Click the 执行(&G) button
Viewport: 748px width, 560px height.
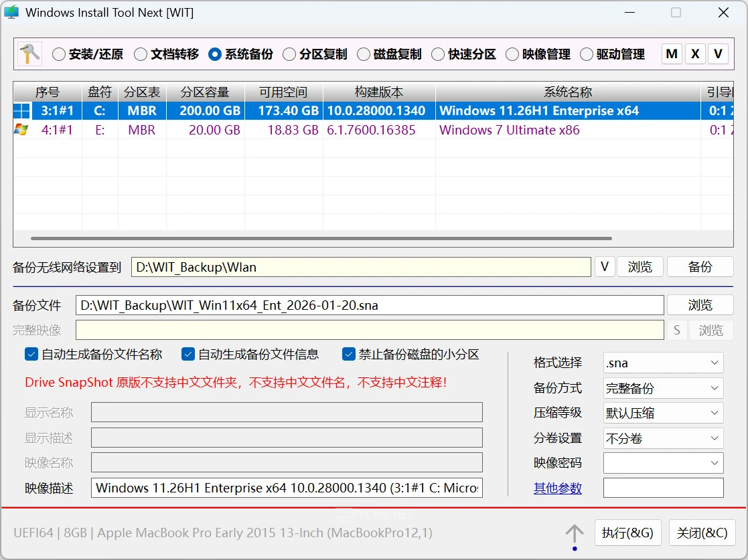tap(627, 533)
